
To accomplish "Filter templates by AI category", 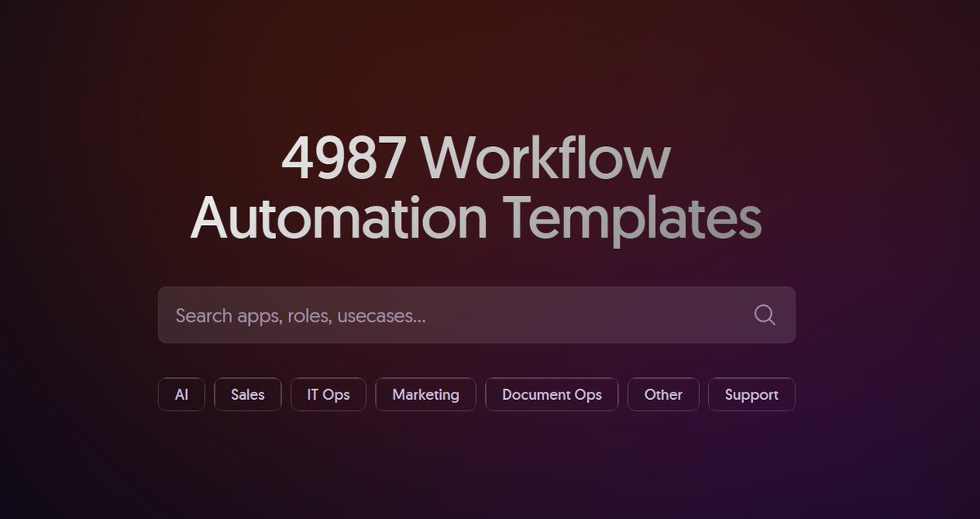I will coord(181,395).
